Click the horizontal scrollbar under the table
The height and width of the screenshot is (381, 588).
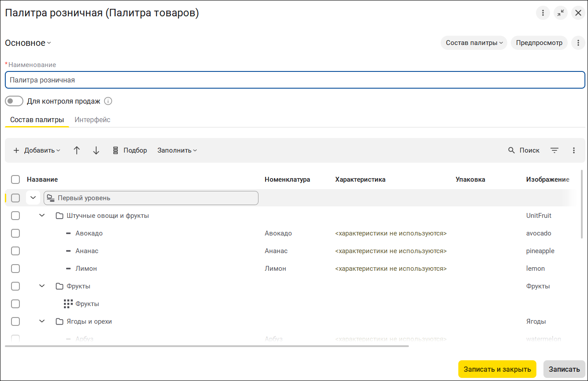(x=207, y=346)
